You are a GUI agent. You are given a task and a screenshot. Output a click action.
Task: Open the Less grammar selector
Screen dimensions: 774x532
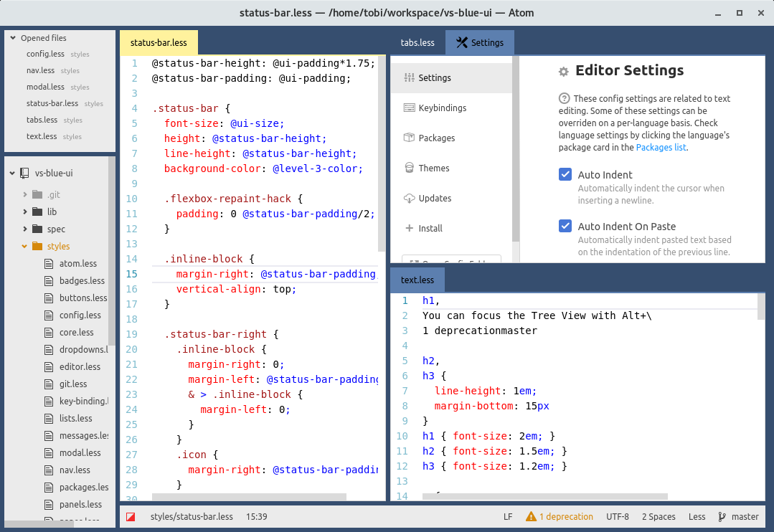(x=697, y=517)
